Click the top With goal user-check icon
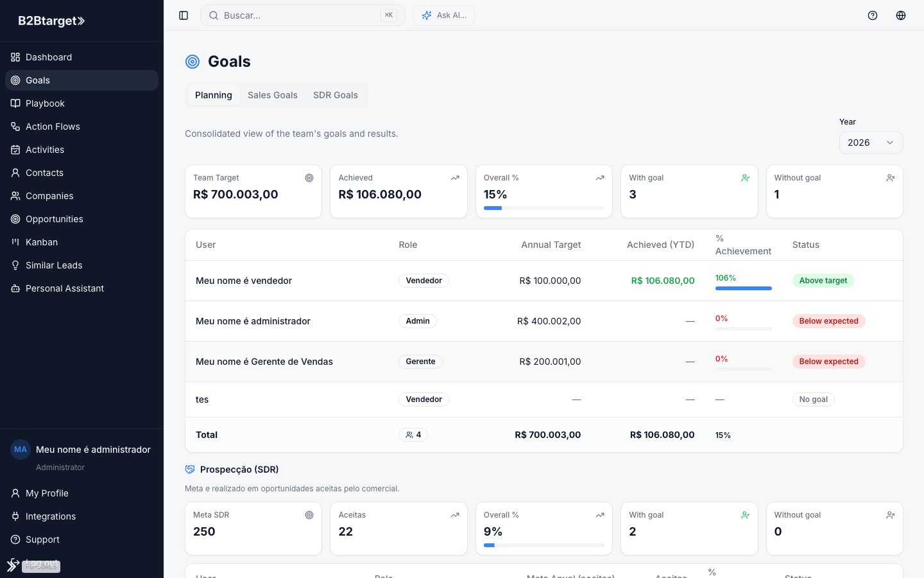This screenshot has width=924, height=578. pyautogui.click(x=746, y=178)
